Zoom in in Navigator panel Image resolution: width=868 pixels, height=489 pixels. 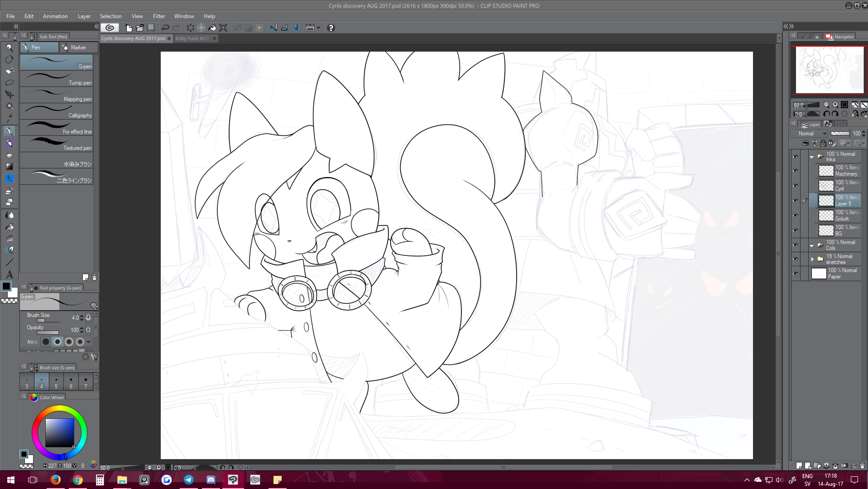click(835, 105)
